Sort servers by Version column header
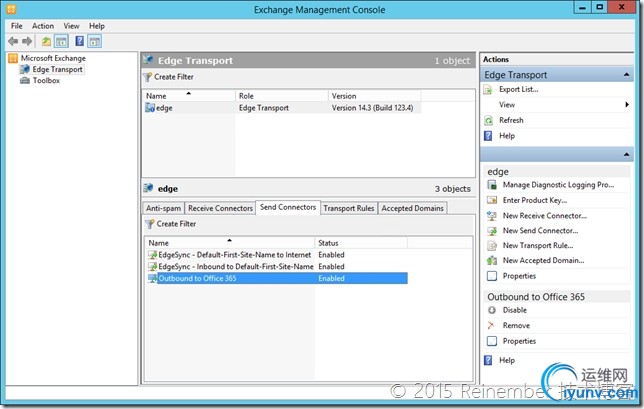Viewport: 644px width, 409px height. [375, 96]
